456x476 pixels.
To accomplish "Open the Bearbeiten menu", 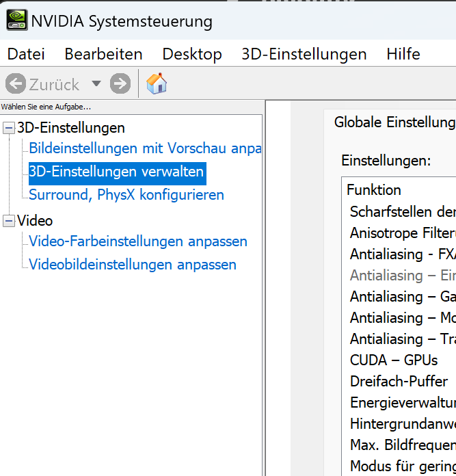I will point(103,54).
